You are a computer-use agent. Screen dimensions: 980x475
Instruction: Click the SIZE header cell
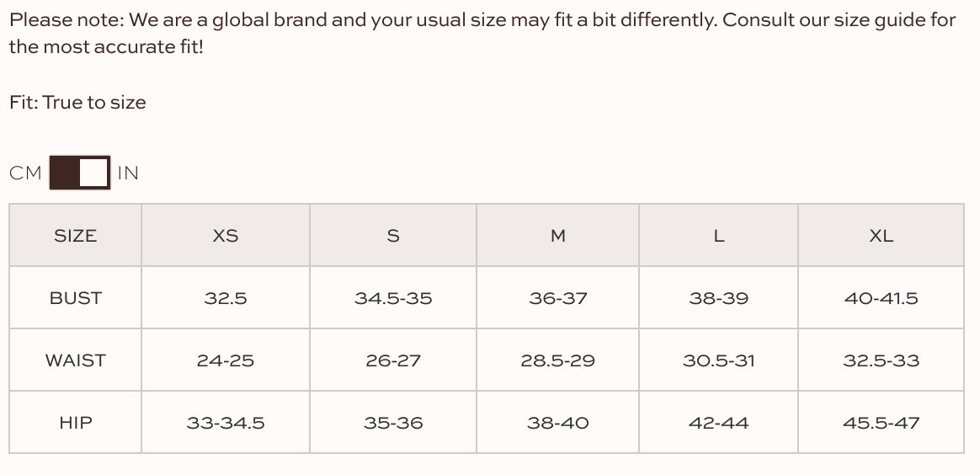pos(75,236)
